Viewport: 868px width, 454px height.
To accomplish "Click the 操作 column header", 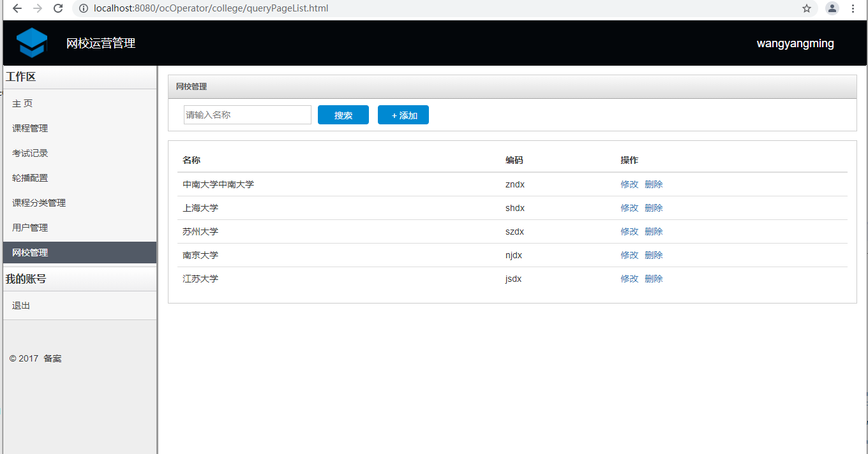I will click(x=629, y=160).
